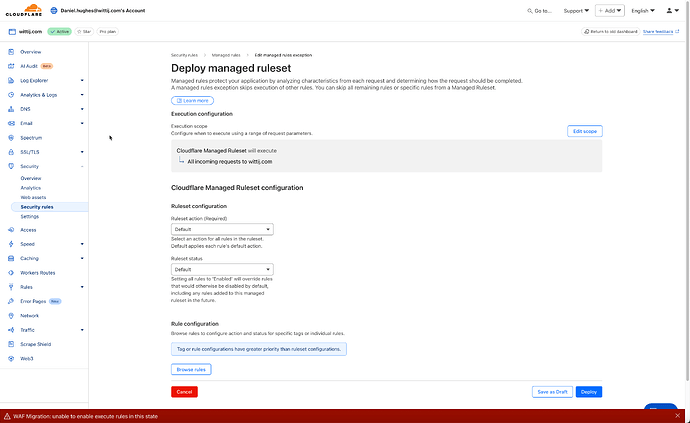The width and height of the screenshot is (690, 423).
Task: Click the Web3 sidebar icon
Action: tap(11, 359)
